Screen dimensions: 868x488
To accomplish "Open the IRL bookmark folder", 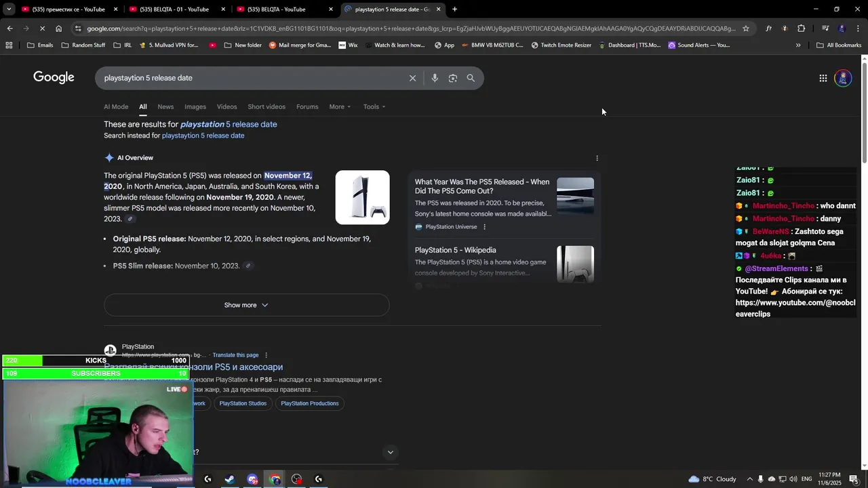I will pos(122,45).
